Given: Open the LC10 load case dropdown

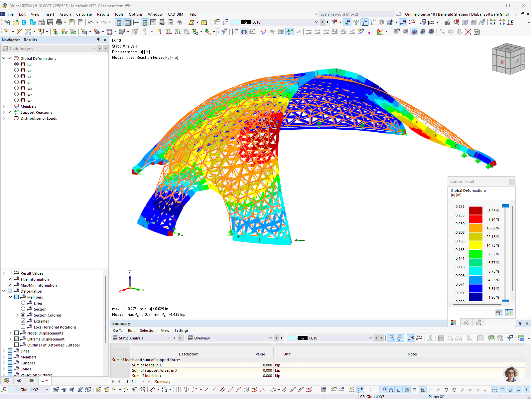Looking at the screenshot, I should coord(316,22).
